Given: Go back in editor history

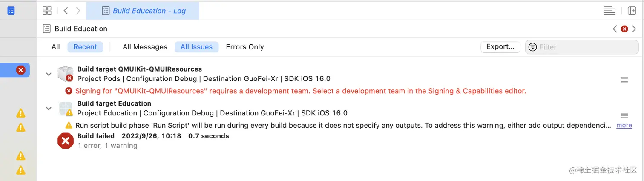Looking at the screenshot, I should tap(66, 11).
